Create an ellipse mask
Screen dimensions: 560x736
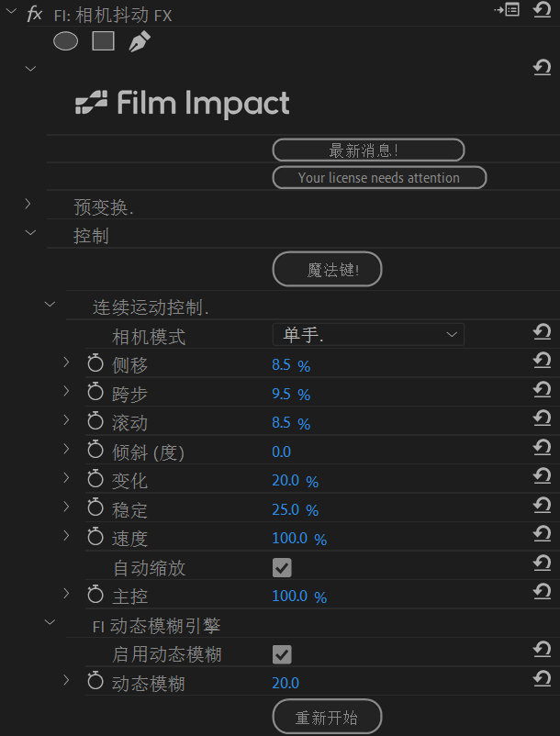[65, 41]
